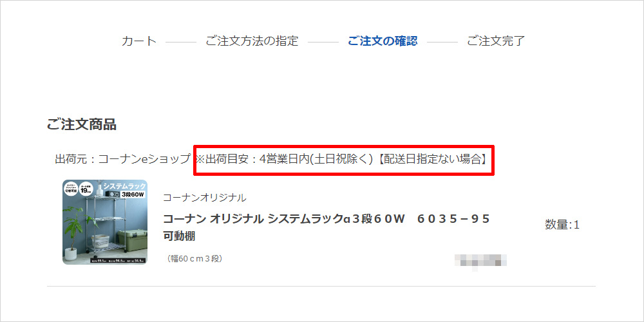Select the ご注文方法の指定 step

(x=252, y=41)
